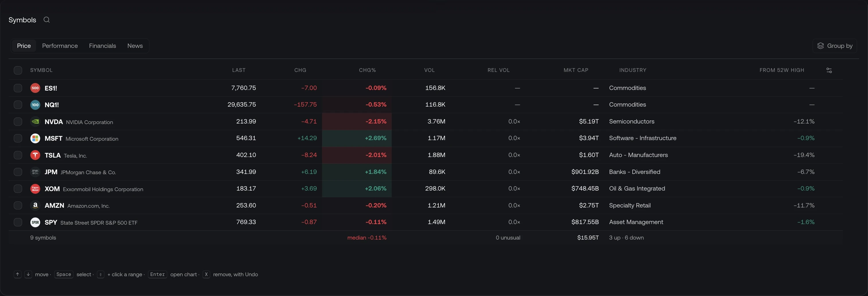The image size is (868, 296).
Task: Sort by the MKT CAP column header
Action: pos(576,70)
